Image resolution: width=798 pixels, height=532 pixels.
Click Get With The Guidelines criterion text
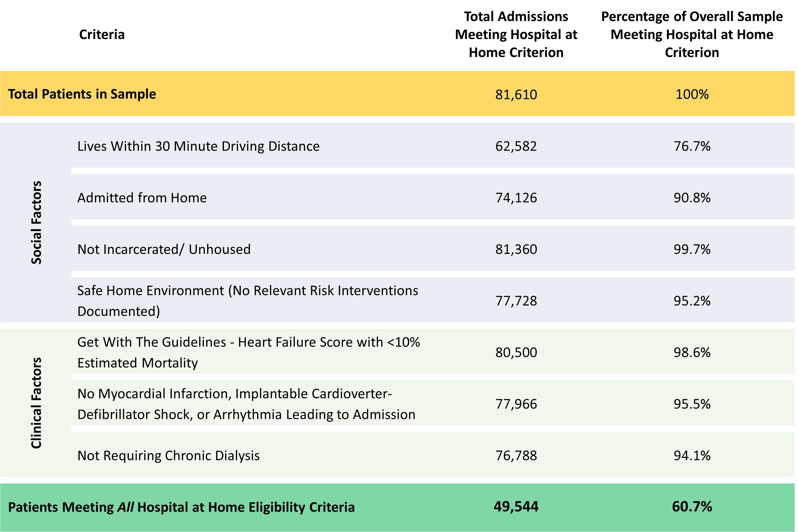248,352
